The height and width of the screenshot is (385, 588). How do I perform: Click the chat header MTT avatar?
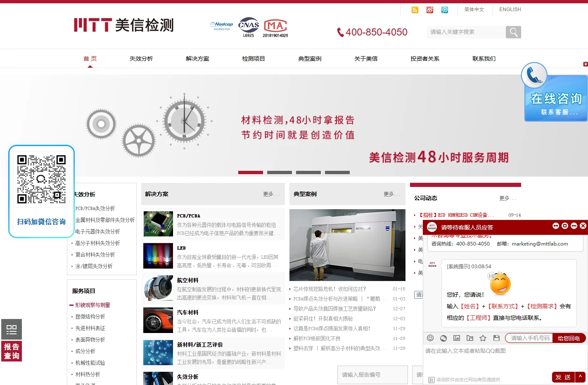[432, 227]
